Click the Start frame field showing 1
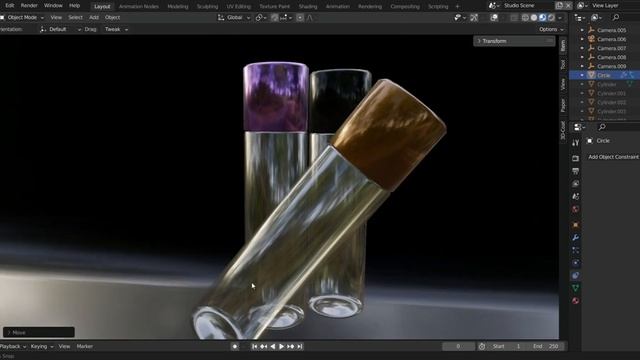The image size is (640, 360). pyautogui.click(x=507, y=346)
